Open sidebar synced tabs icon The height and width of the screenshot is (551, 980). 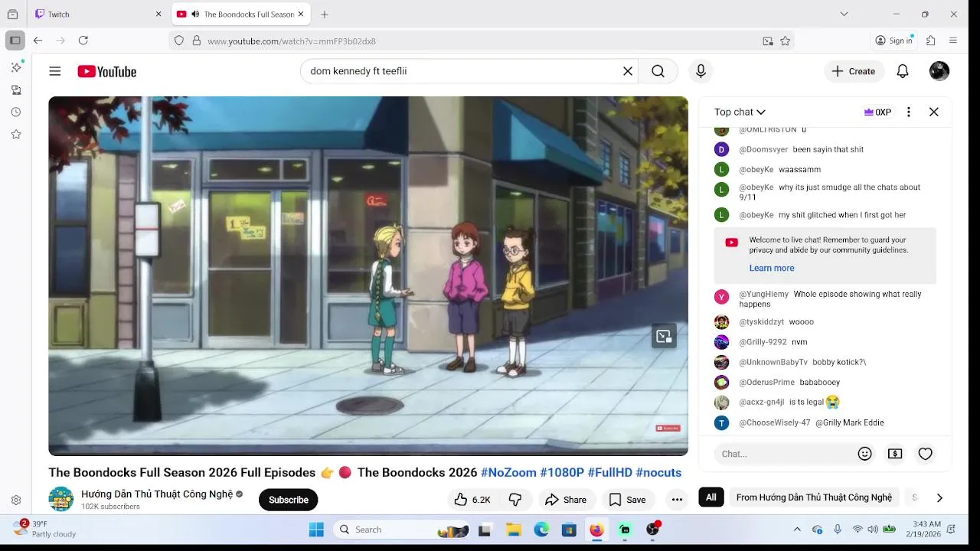point(16,90)
